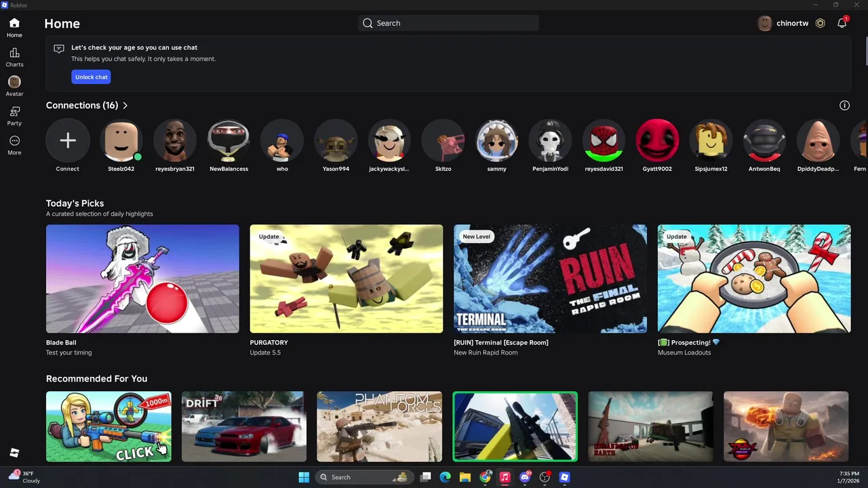Open Sipsjumex12 connection avatar
Viewport: 868px width, 488px height.
click(711, 140)
